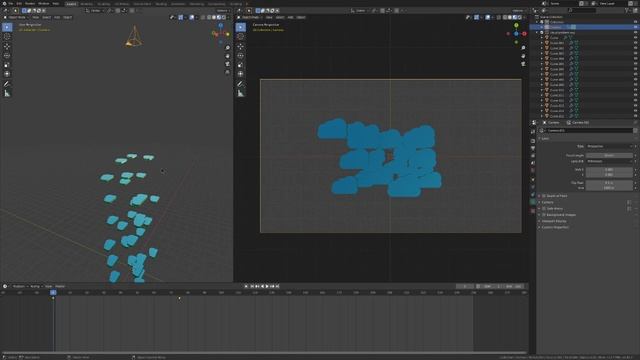Switch left viewport to rendered shading
Image resolution: width=640 pixels, height=360 pixels.
coord(224,18)
